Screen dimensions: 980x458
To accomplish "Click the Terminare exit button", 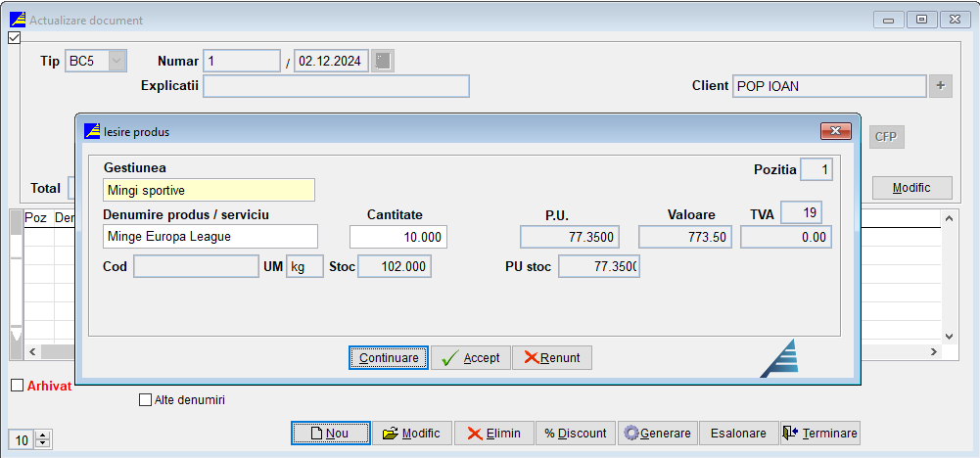I will coord(819,434).
